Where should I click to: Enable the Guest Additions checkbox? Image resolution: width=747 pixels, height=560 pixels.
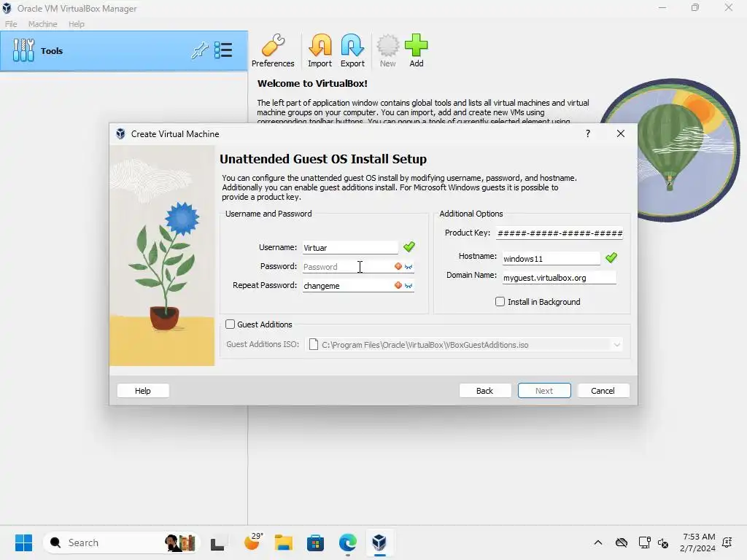click(x=230, y=324)
